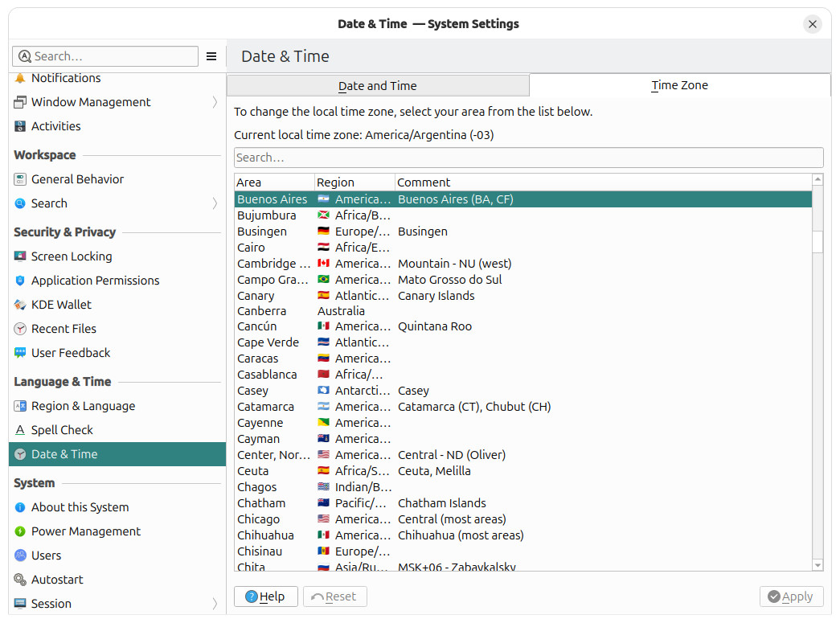Click the User Feedback icon
This screenshot has height=623, width=840.
tap(20, 352)
